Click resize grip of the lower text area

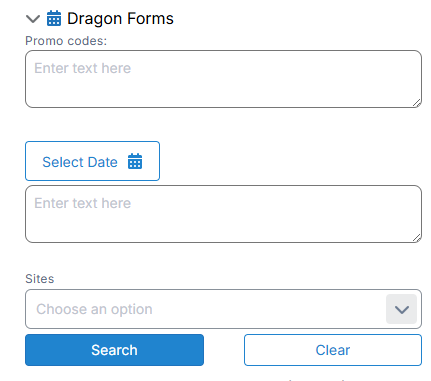coord(417,238)
